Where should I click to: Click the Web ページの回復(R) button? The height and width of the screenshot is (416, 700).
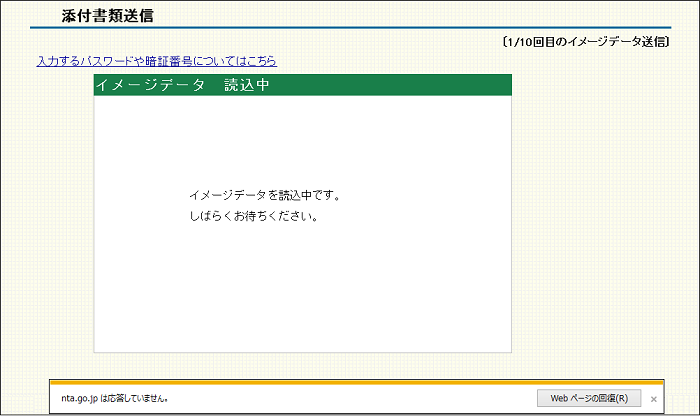pyautogui.click(x=588, y=398)
